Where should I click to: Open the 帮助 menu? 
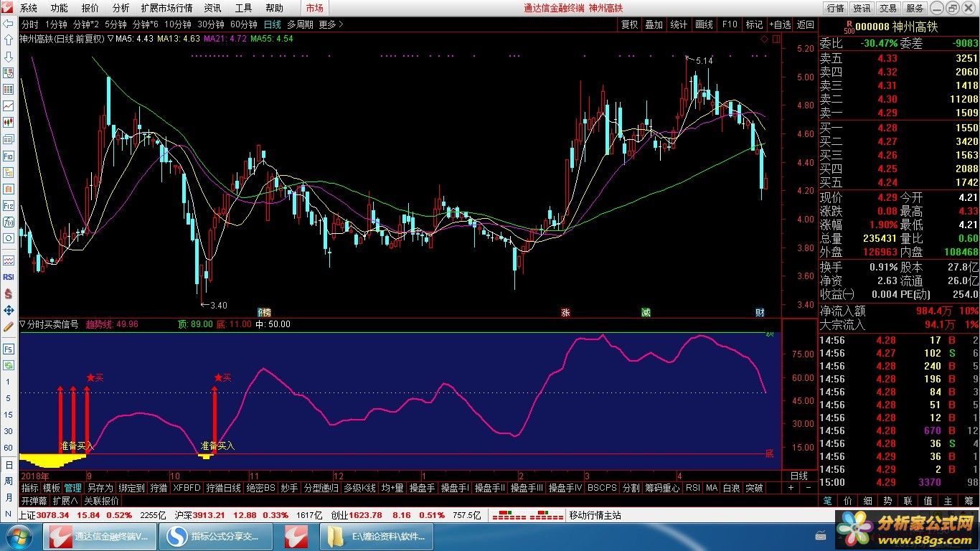pyautogui.click(x=274, y=8)
